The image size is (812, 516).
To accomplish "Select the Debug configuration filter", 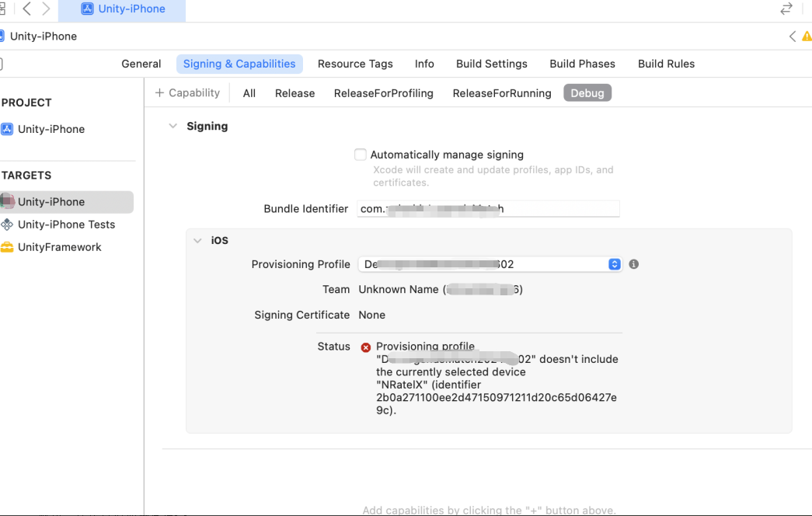I will coord(587,92).
